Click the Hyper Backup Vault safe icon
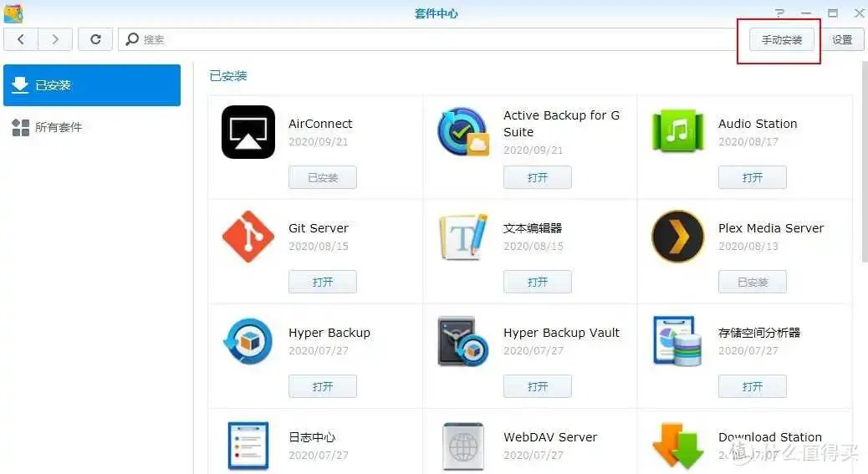 pyautogui.click(x=463, y=341)
